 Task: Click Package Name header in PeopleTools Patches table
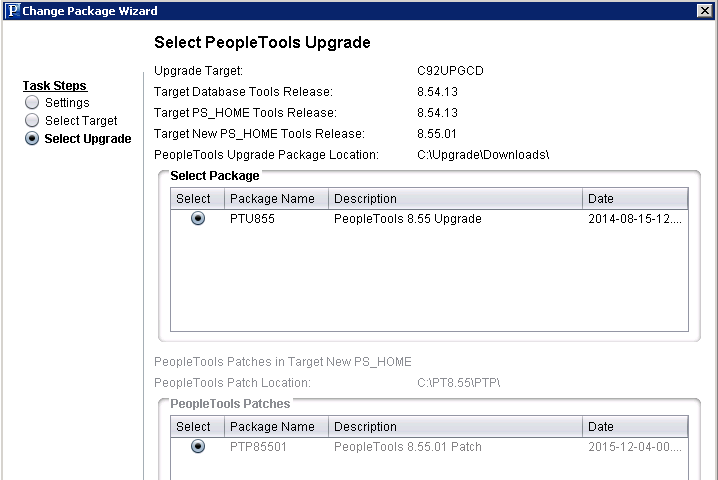pyautogui.click(x=277, y=426)
